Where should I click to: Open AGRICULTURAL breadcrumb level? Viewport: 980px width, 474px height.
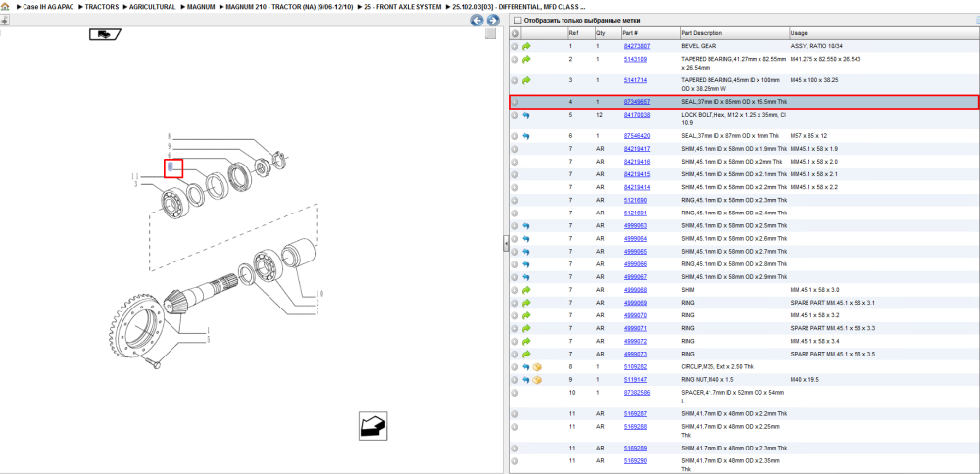153,6
